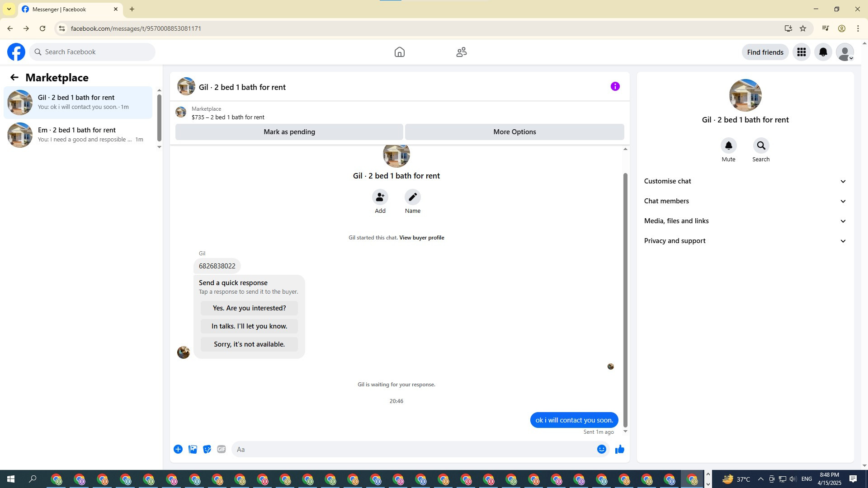Expand Chat members section

[745, 201]
